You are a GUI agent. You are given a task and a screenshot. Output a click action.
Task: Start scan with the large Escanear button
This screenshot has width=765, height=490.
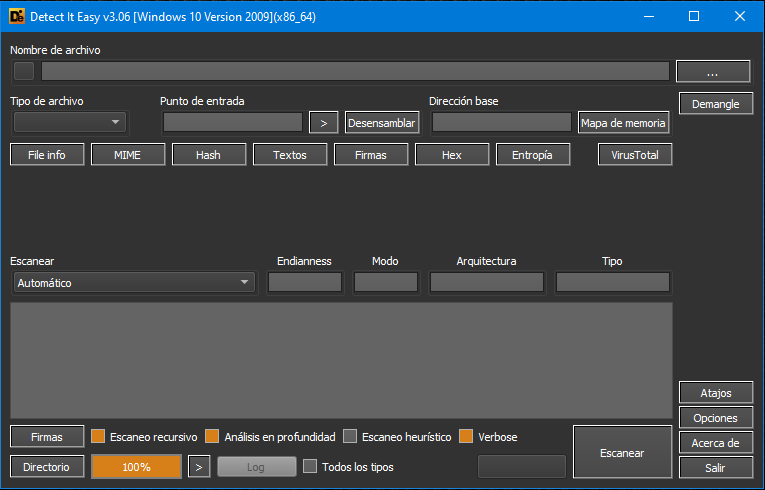pos(622,452)
